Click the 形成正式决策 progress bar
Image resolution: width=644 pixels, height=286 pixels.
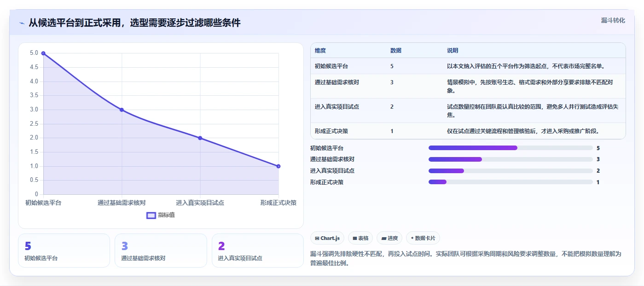coord(511,182)
